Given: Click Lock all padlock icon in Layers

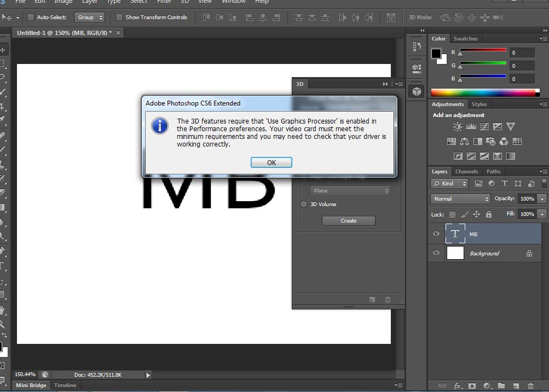Looking at the screenshot, I should coord(489,214).
